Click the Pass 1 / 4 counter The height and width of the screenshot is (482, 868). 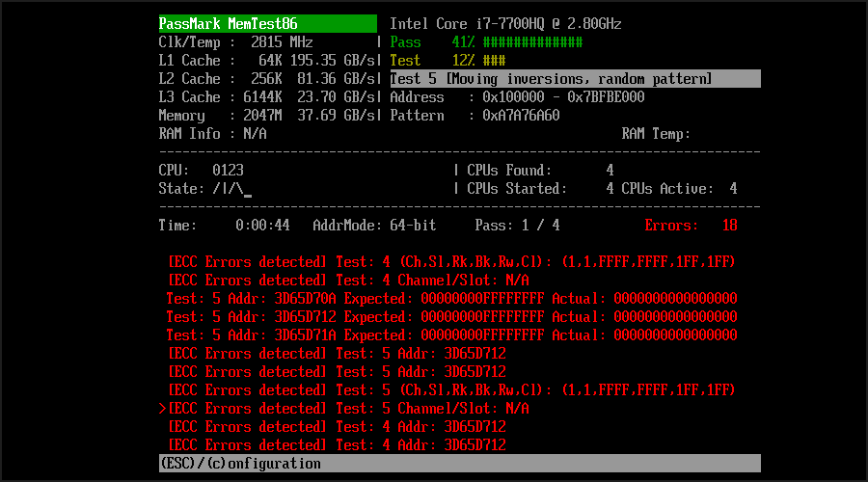(x=517, y=225)
